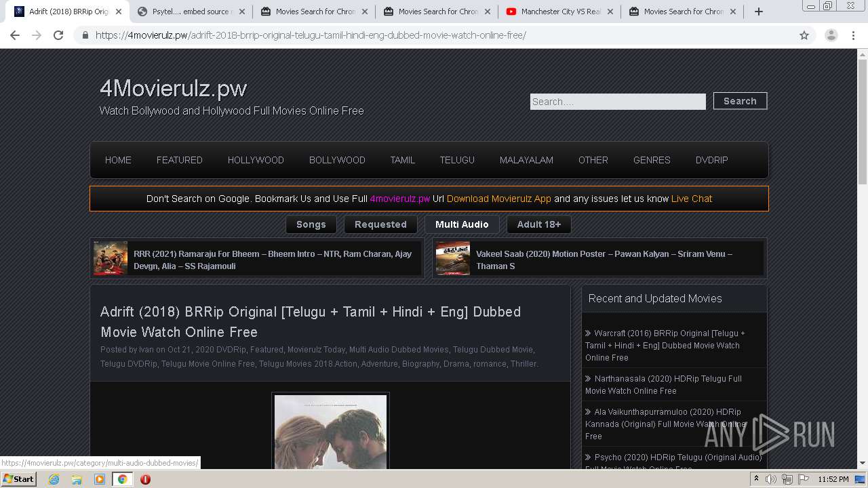Click the URL in the address bar
The image size is (868, 488).
click(x=311, y=35)
